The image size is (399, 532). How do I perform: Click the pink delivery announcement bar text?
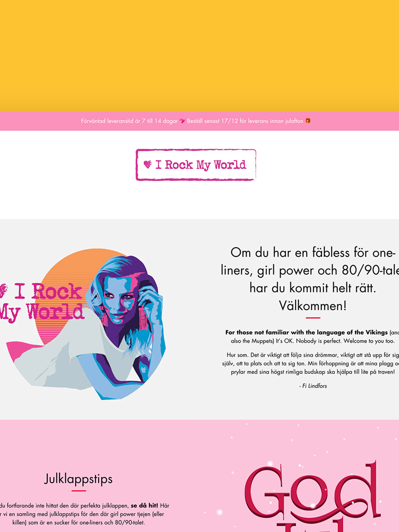coord(196,121)
